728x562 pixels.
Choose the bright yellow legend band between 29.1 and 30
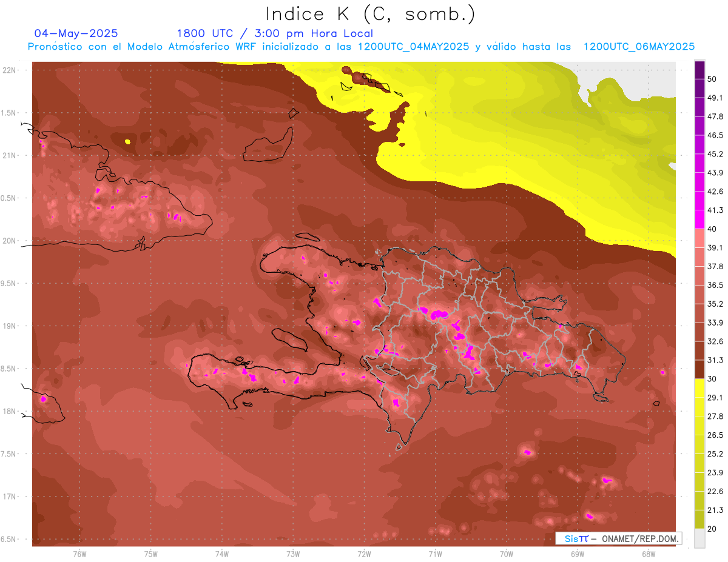click(699, 388)
